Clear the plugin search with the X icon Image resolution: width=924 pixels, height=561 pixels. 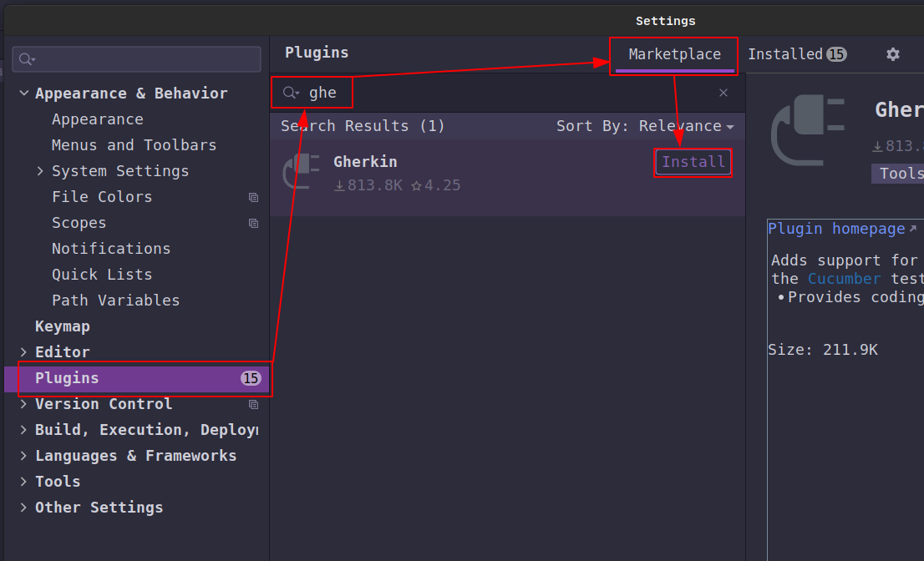(x=723, y=93)
